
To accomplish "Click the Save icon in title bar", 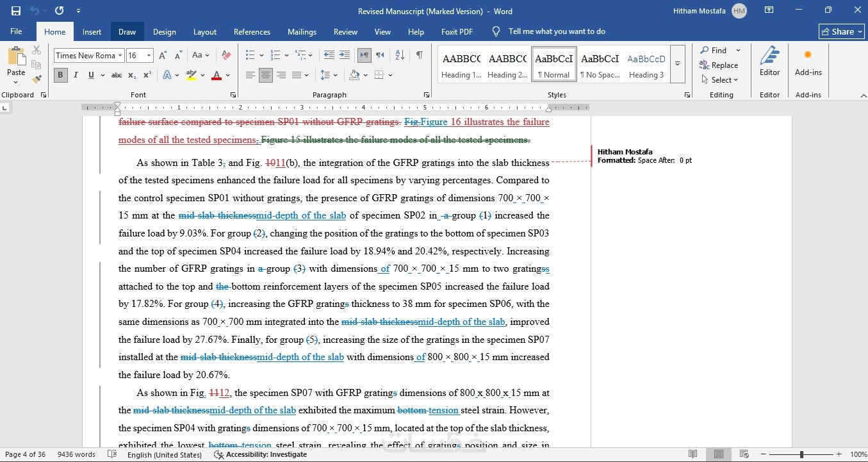I will [x=15, y=11].
